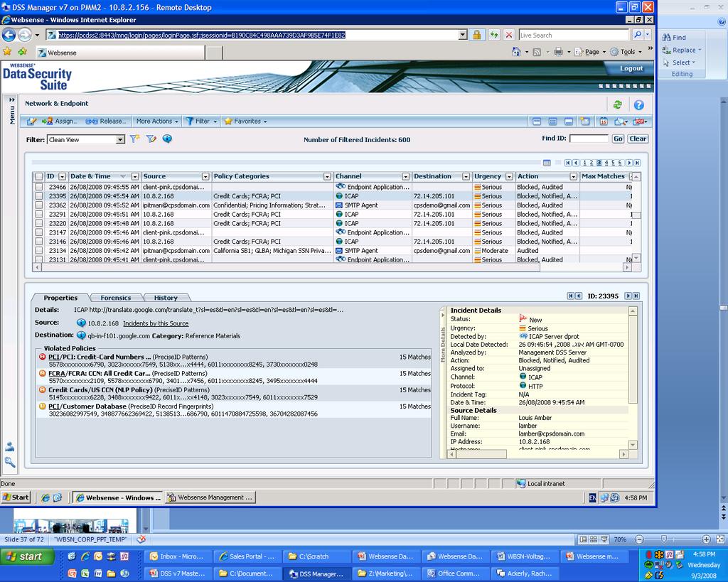Click the IE Home icon
Screen dimensions: 728x582
[516, 52]
